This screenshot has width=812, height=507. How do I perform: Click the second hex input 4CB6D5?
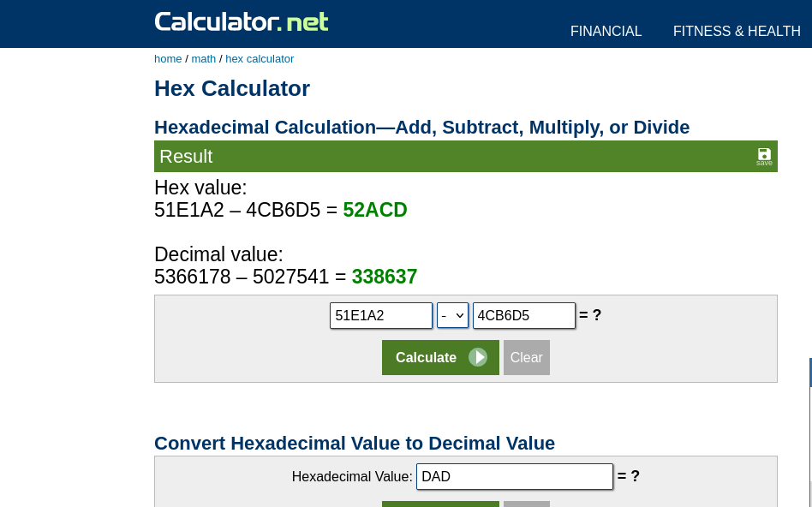(523, 315)
